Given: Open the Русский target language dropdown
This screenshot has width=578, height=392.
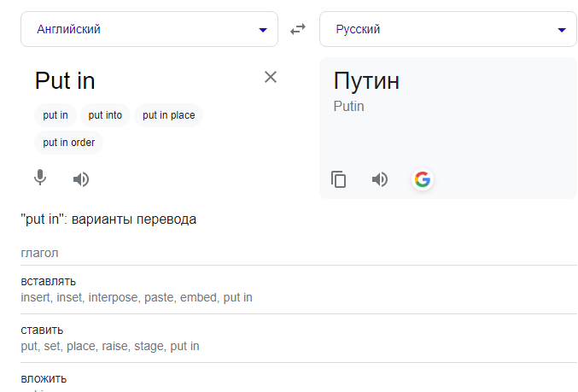Looking at the screenshot, I should coord(448,29).
